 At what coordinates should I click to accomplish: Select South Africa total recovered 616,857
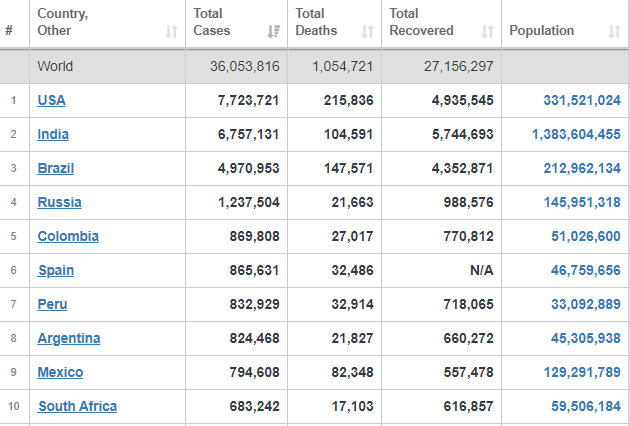point(468,406)
